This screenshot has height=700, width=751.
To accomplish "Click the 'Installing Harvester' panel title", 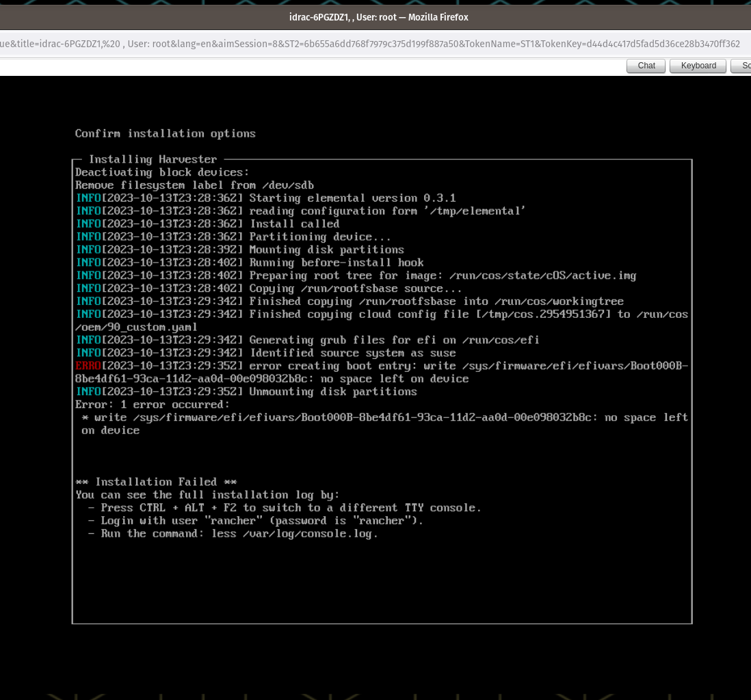I will pyautogui.click(x=153, y=159).
